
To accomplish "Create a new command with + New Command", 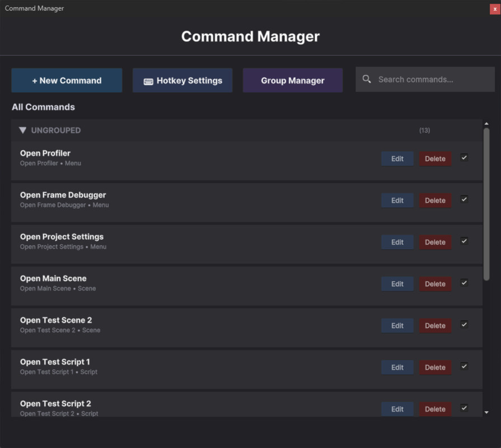I will [66, 80].
